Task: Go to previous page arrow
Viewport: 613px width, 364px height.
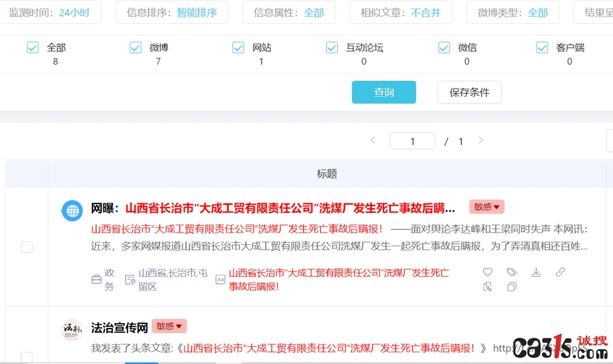Action: point(373,141)
